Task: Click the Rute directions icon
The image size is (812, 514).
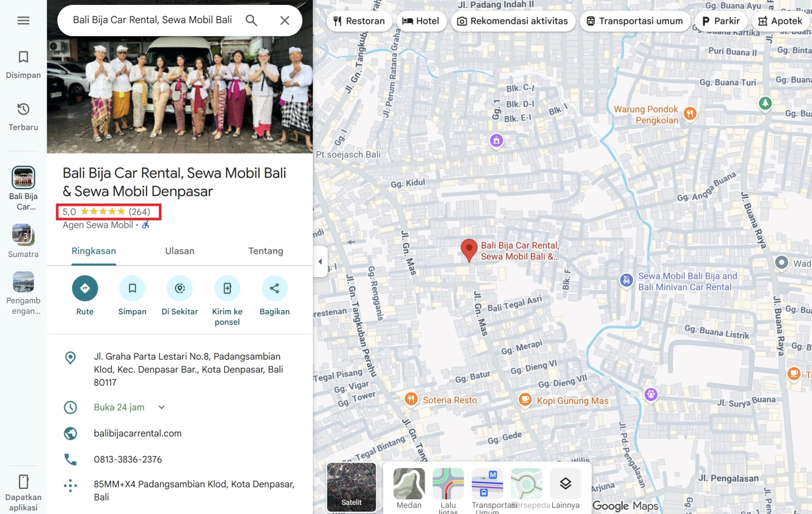Action: click(x=85, y=288)
